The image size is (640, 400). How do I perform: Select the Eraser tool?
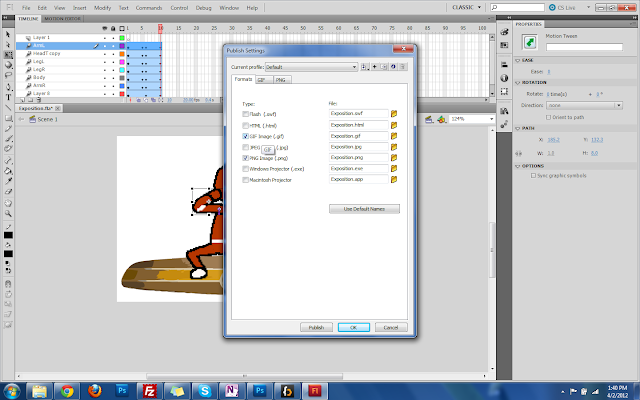point(8,191)
